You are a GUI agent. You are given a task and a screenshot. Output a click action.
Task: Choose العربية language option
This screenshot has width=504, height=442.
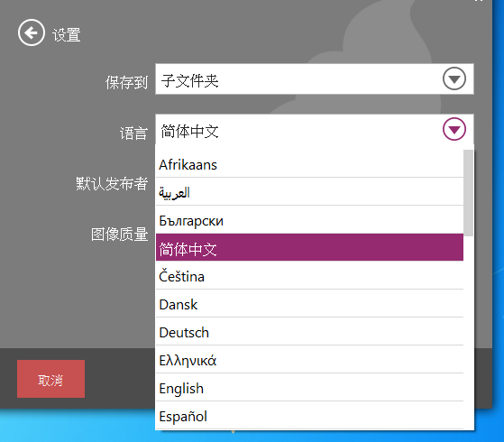tap(309, 192)
